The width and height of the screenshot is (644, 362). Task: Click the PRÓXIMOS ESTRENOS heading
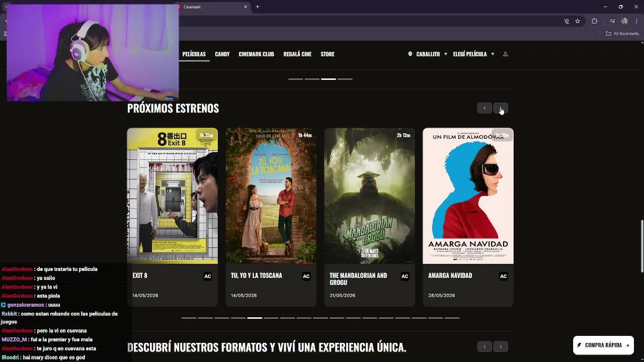[173, 108]
